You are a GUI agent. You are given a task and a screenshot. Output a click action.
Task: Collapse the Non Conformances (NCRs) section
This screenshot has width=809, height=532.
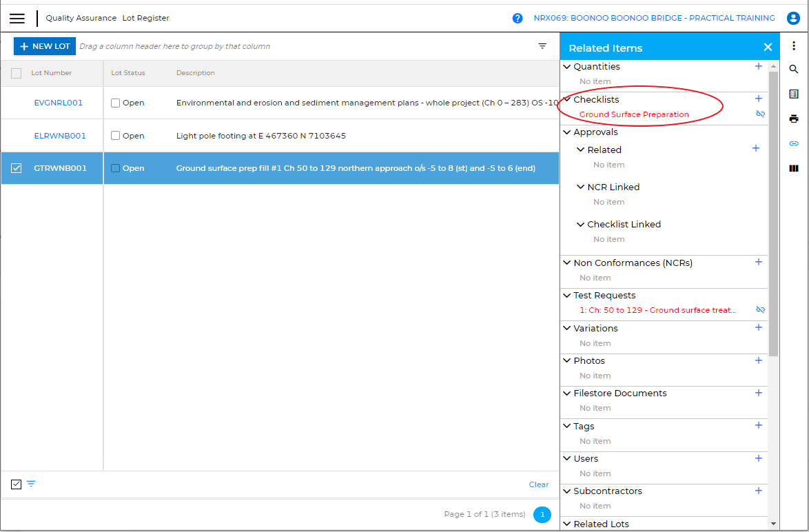[x=567, y=263]
